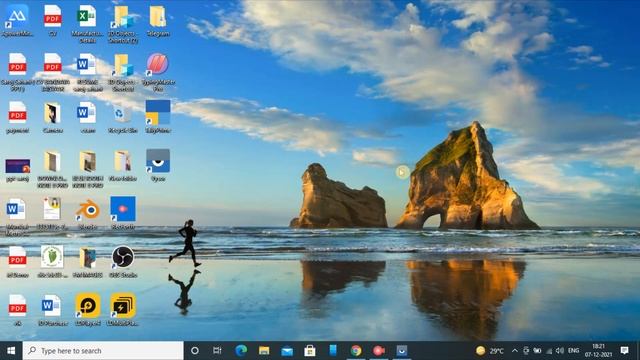The height and width of the screenshot is (360, 640).
Task: Open the Windows Start menu
Action: click(x=11, y=351)
